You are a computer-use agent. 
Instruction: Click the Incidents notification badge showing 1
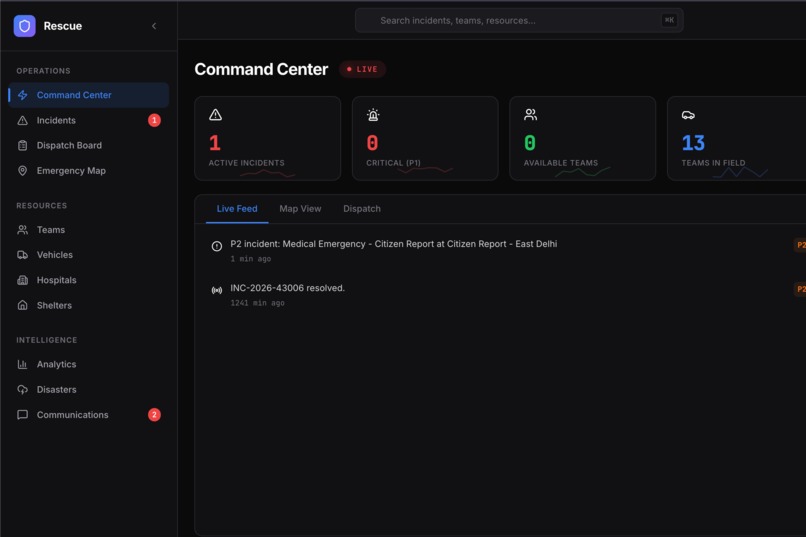(154, 120)
